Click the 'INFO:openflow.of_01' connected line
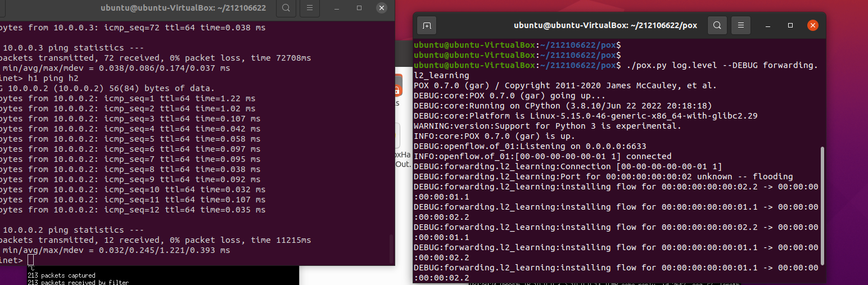The image size is (868, 285). click(542, 156)
